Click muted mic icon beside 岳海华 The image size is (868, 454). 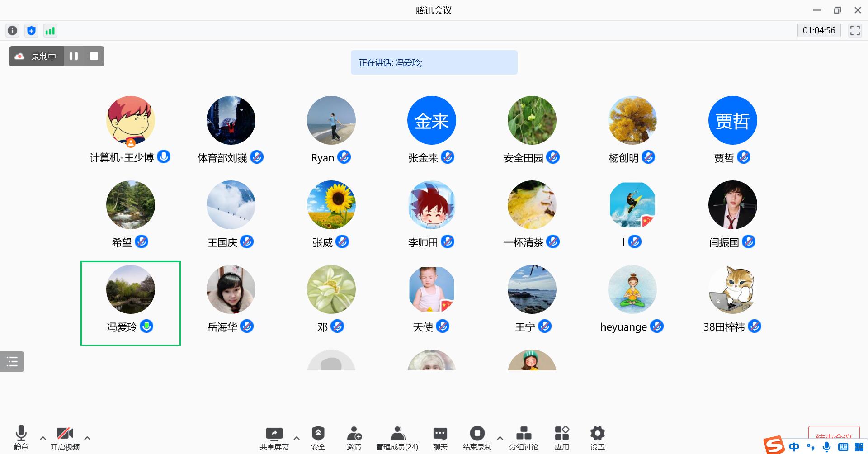click(247, 326)
